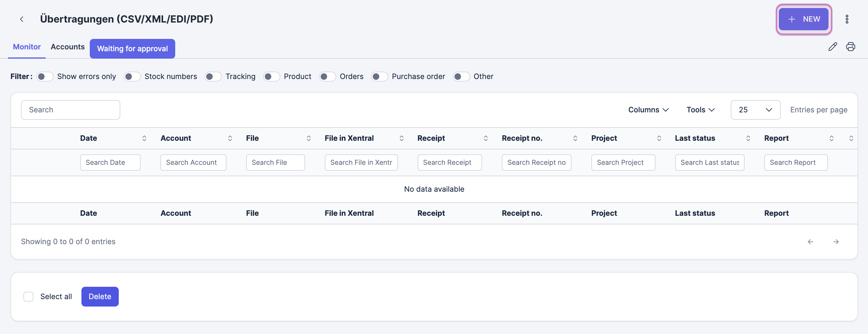Enable the Stock numbers filter
Viewport: 868px width, 334px height.
click(x=132, y=77)
